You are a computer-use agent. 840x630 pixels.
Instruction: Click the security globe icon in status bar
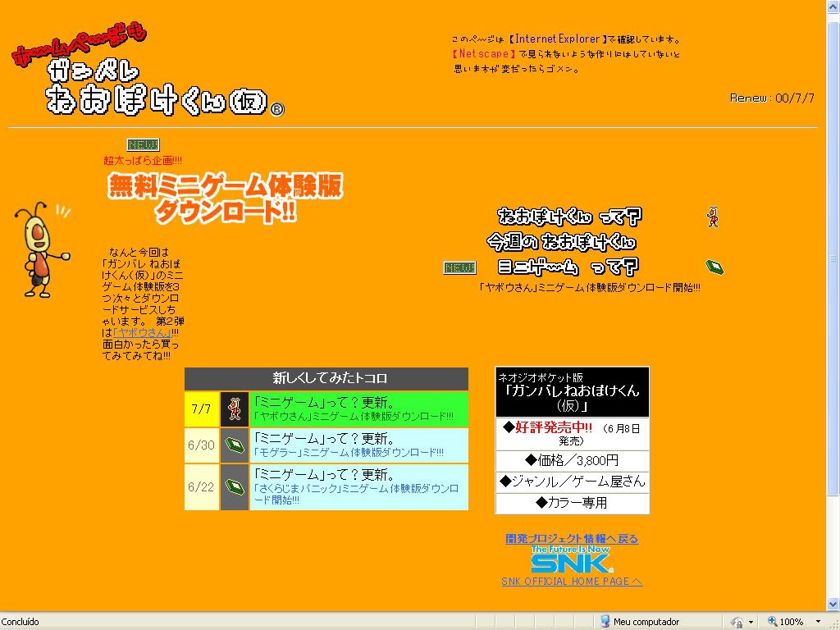click(737, 622)
